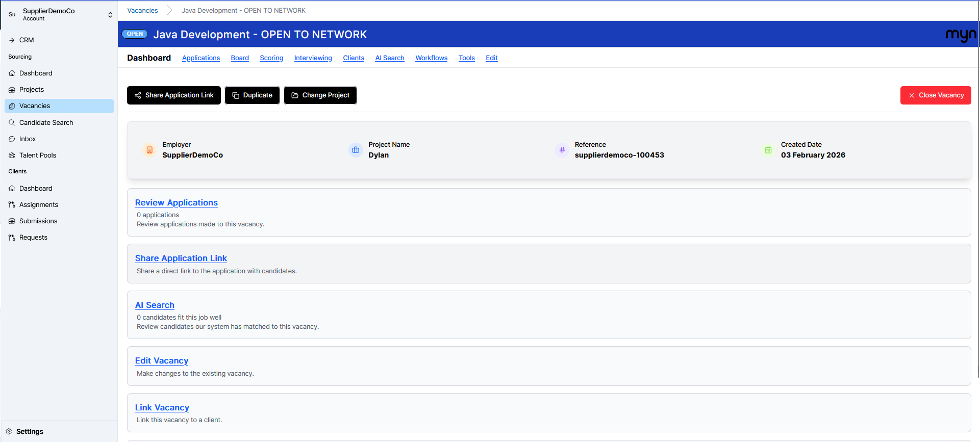Click the Settings gear icon

9,431
